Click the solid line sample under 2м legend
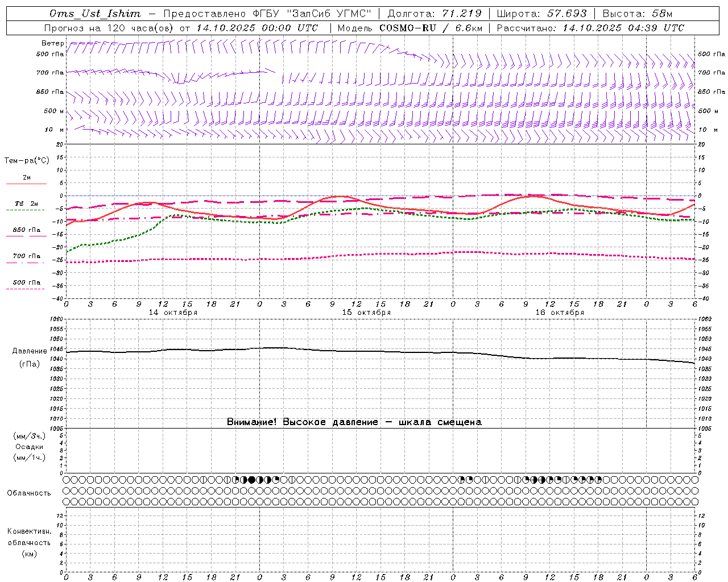Viewport: 728px width, 582px height. (x=26, y=184)
